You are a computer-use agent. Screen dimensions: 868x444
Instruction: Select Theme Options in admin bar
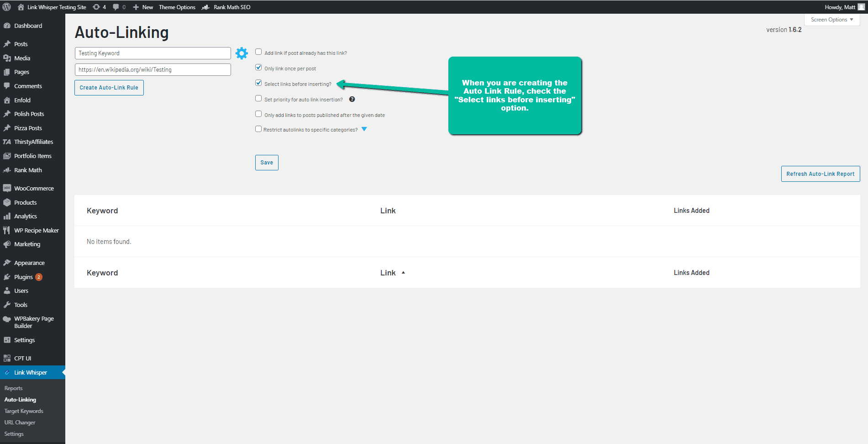tap(177, 7)
